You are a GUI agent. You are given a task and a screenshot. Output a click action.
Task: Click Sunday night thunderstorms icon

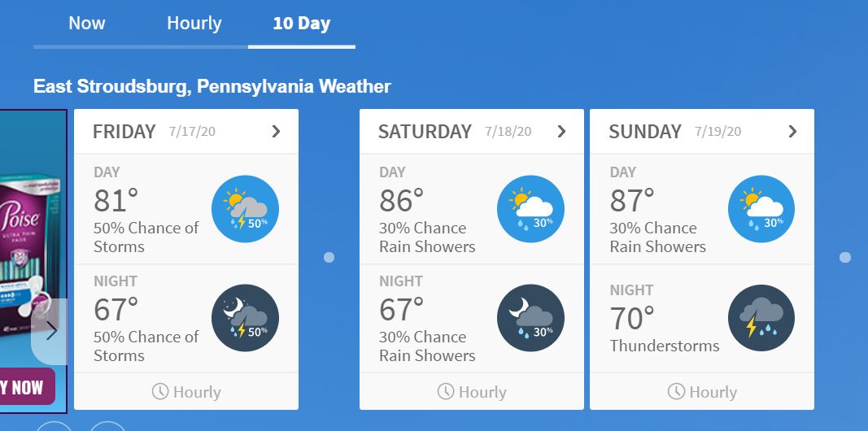click(x=761, y=318)
